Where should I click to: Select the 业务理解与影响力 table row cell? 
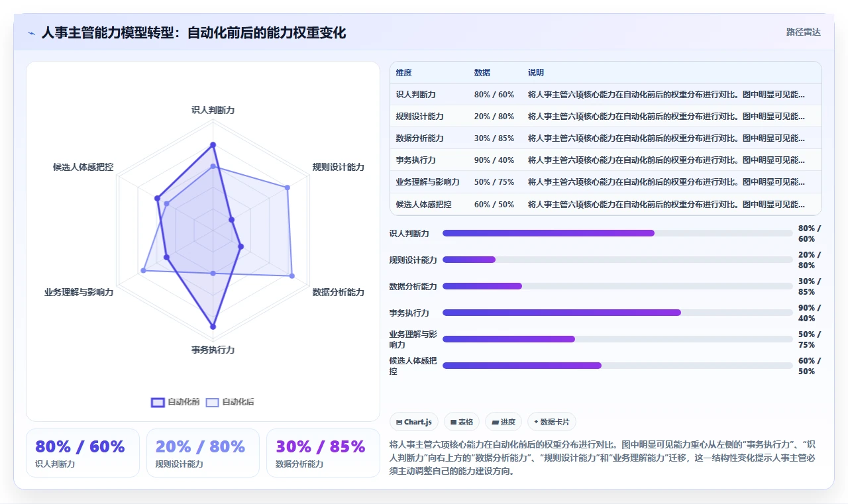(428, 182)
